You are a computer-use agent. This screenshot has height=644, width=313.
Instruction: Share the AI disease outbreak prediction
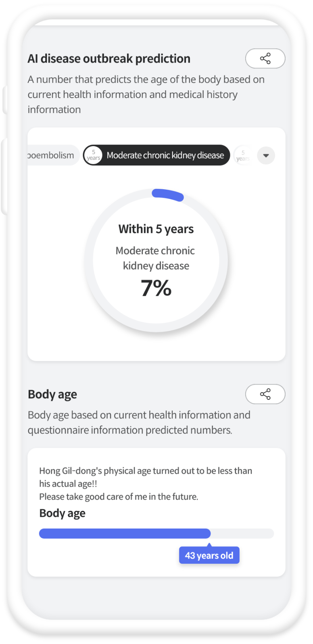pos(265,59)
